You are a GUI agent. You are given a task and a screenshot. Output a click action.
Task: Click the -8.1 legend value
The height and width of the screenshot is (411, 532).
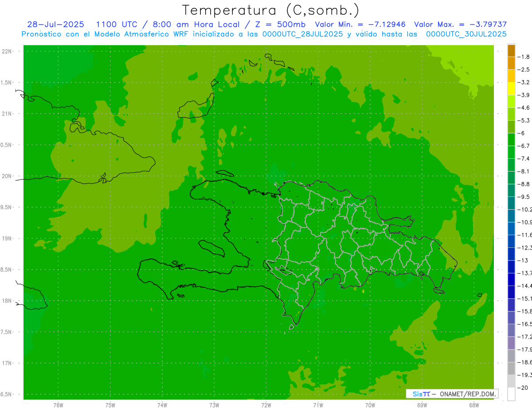(524, 171)
